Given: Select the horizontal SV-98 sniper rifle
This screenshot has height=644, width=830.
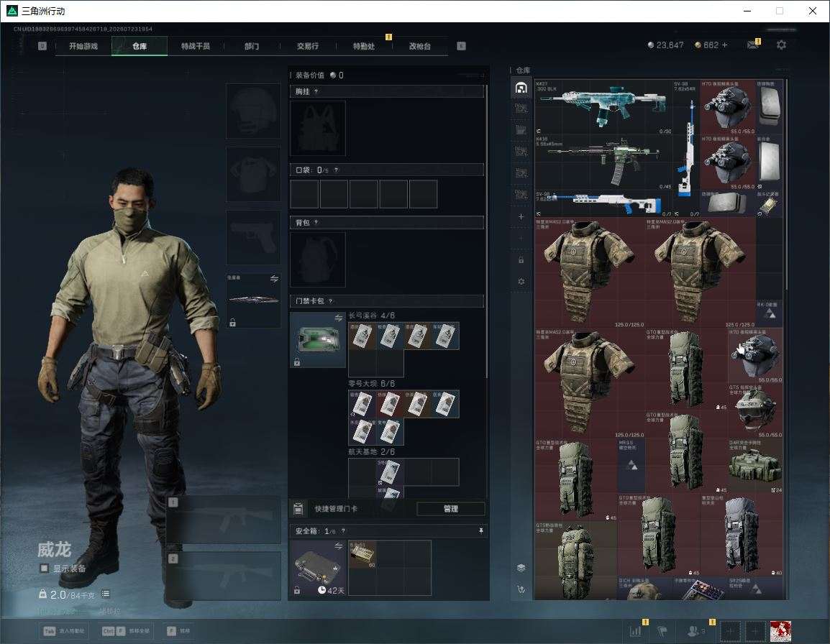Looking at the screenshot, I should [603, 203].
